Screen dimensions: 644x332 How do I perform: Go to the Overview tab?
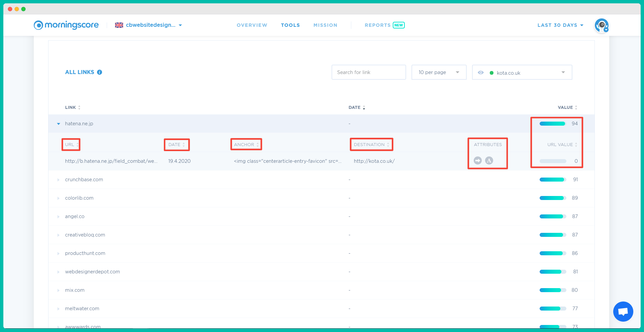pyautogui.click(x=252, y=25)
